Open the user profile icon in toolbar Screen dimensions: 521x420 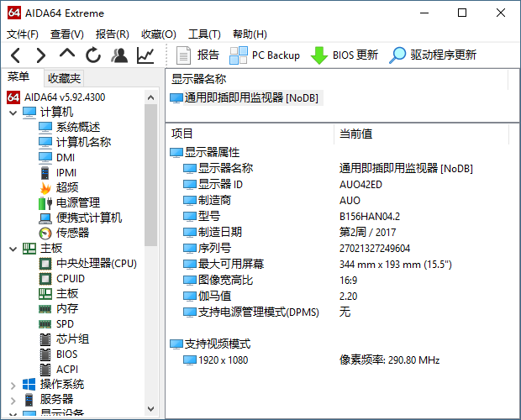[119, 55]
